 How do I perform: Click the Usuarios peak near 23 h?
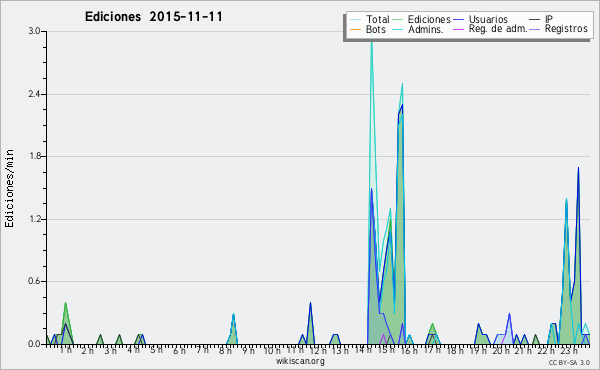[578, 168]
